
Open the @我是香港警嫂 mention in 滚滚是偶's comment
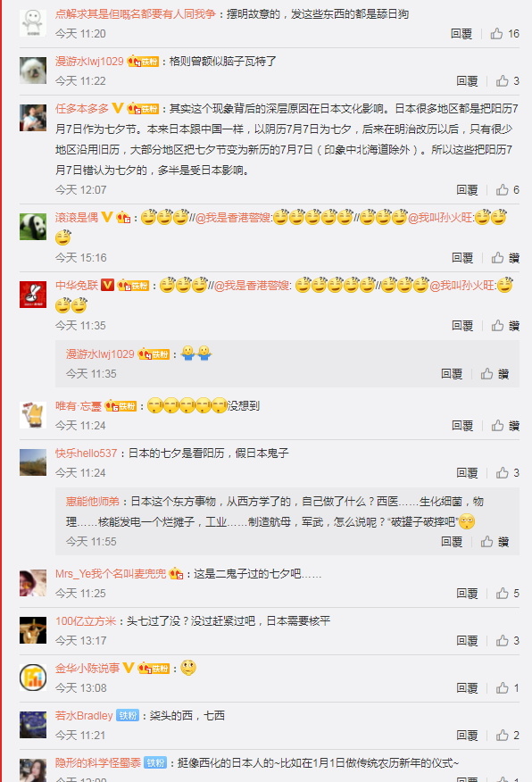click(233, 218)
